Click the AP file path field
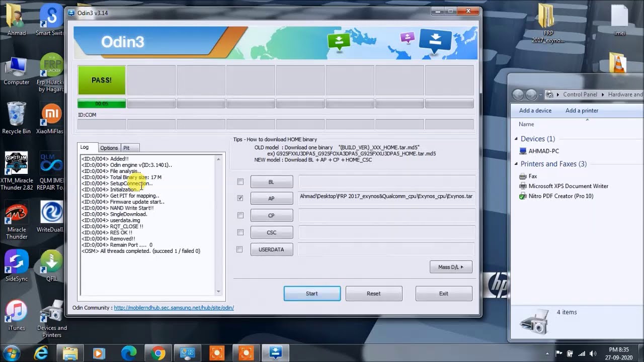The width and height of the screenshot is (644, 362). tap(386, 198)
